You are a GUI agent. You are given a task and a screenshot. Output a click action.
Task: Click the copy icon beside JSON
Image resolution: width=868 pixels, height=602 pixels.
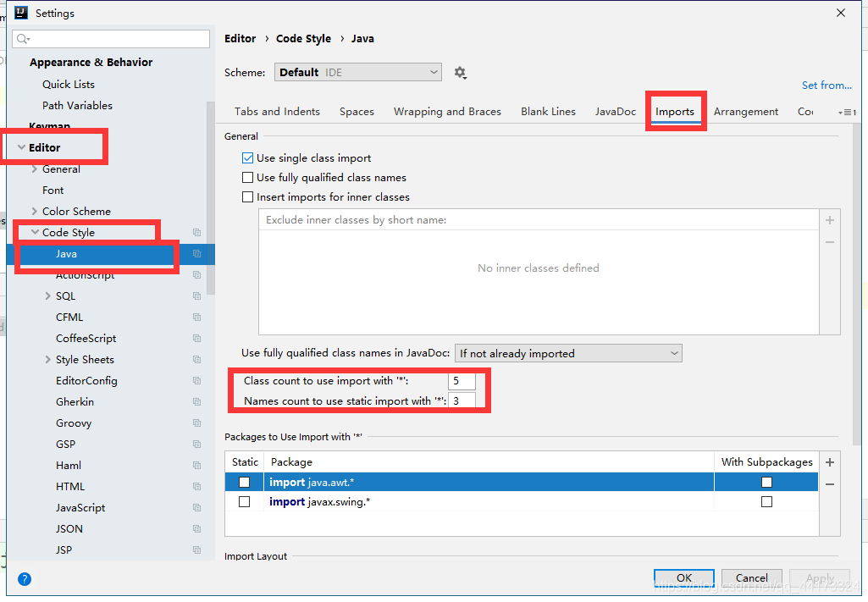pos(196,529)
